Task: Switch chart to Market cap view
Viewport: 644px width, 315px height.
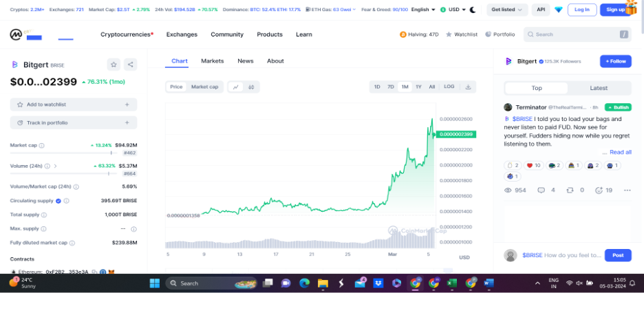Action: tap(204, 87)
